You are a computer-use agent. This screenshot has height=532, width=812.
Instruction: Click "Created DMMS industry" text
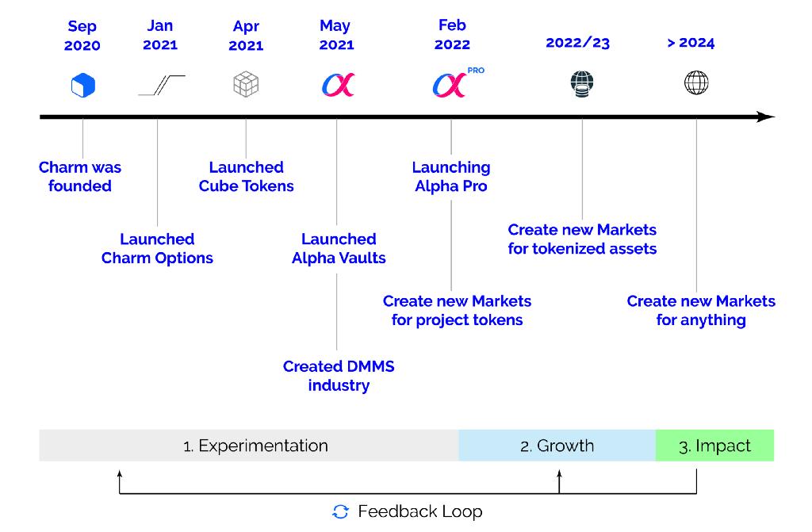(x=339, y=376)
